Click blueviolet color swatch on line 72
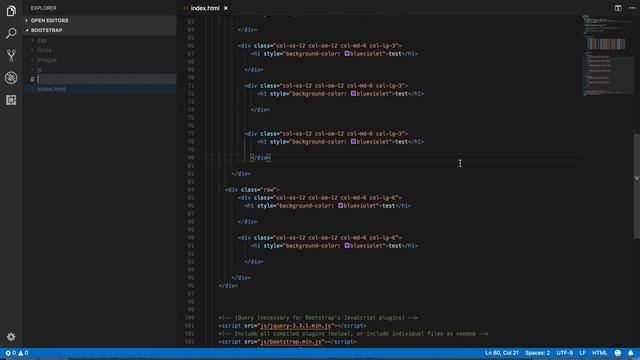The height and width of the screenshot is (360, 640). click(x=353, y=93)
